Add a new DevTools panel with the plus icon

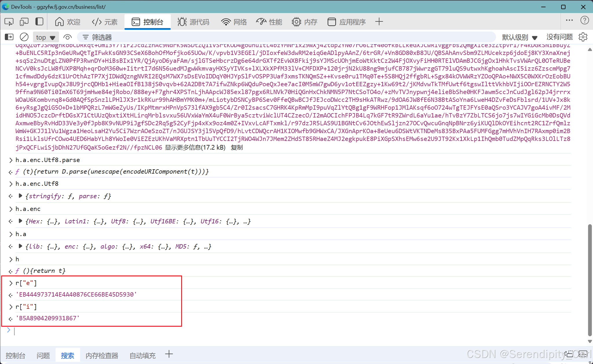click(379, 21)
